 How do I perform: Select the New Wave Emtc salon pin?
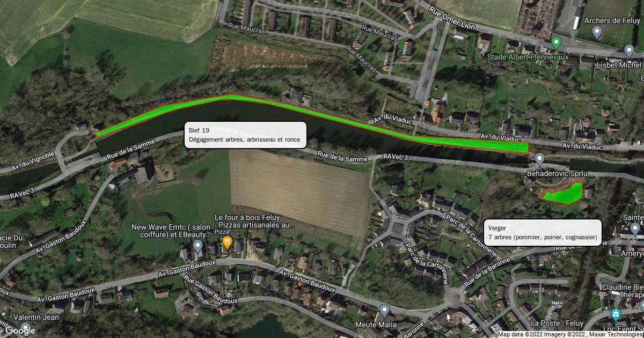197,247
